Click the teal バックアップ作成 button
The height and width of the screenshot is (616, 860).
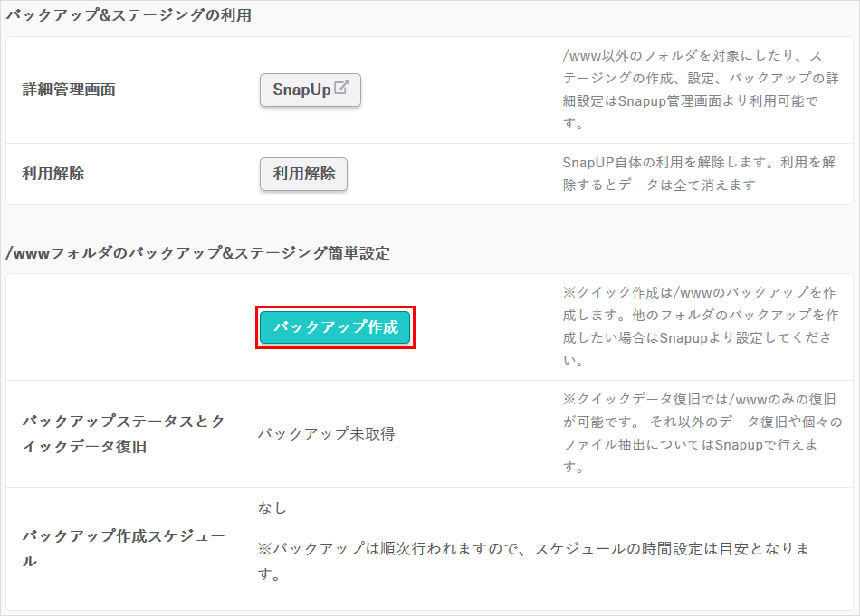coord(335,327)
